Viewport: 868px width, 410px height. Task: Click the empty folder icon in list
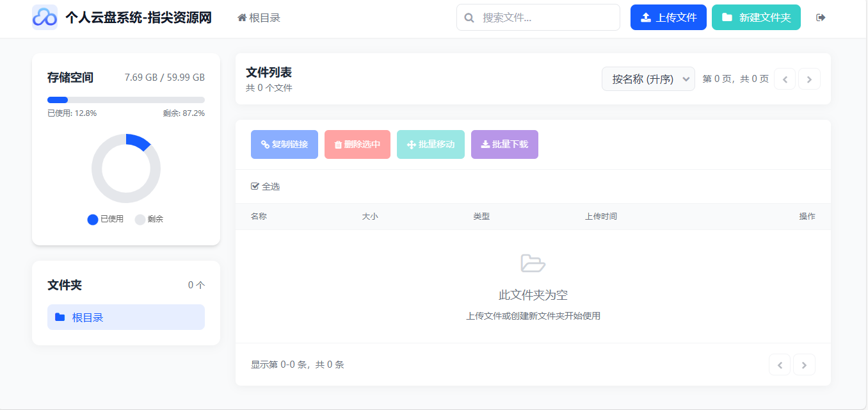(x=533, y=263)
